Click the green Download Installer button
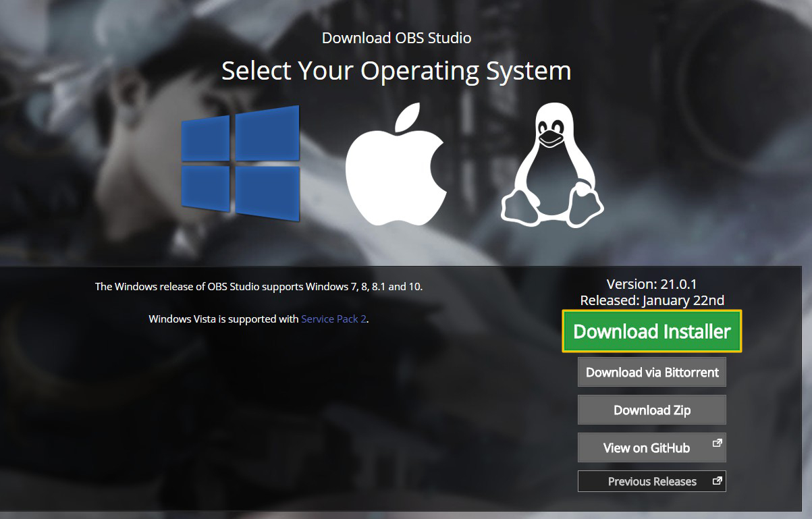Image resolution: width=812 pixels, height=519 pixels. [x=652, y=331]
